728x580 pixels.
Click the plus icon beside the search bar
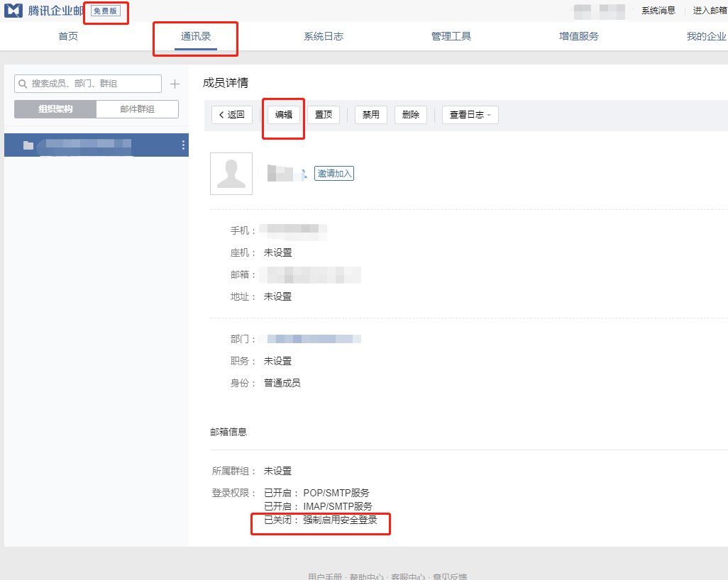[x=174, y=83]
